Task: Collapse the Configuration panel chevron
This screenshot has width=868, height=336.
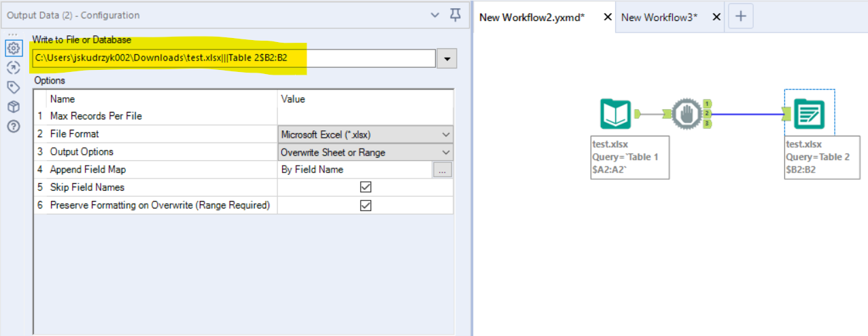Action: coord(436,15)
